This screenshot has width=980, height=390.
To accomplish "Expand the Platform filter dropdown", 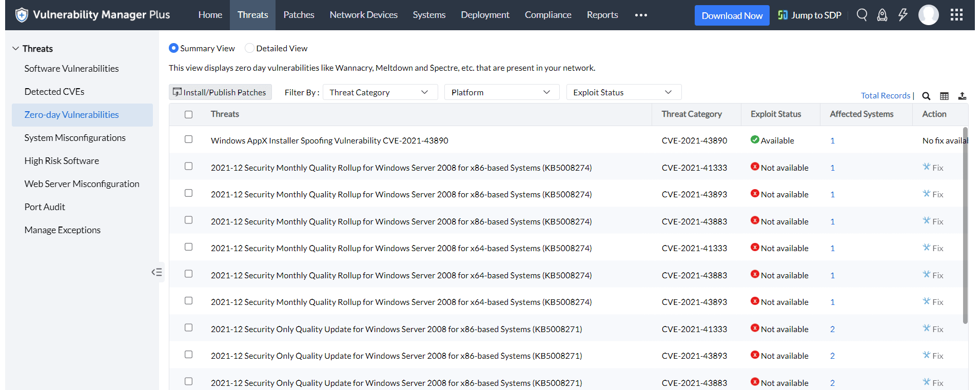I will [x=501, y=92].
